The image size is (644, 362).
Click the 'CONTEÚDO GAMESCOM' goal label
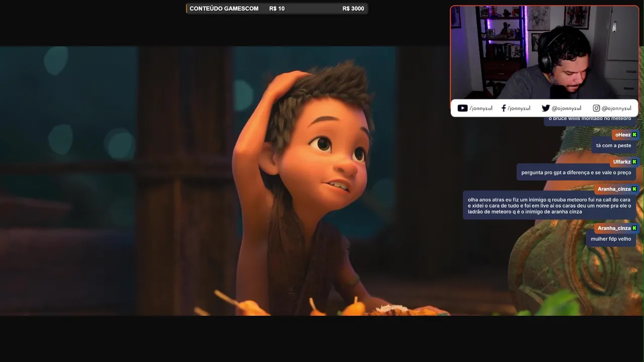pyautogui.click(x=224, y=9)
